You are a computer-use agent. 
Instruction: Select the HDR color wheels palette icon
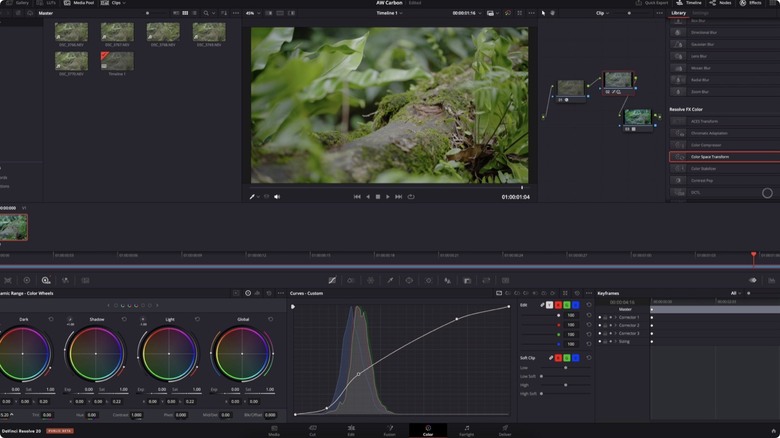[46, 280]
